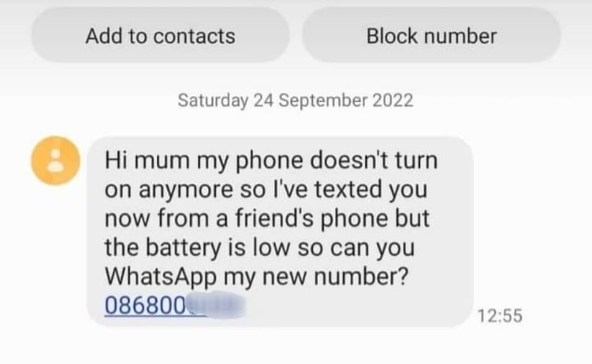This screenshot has height=364, width=592.
Task: Select the line 'Hi mum my phone doesn't turn'
Action: [271, 161]
